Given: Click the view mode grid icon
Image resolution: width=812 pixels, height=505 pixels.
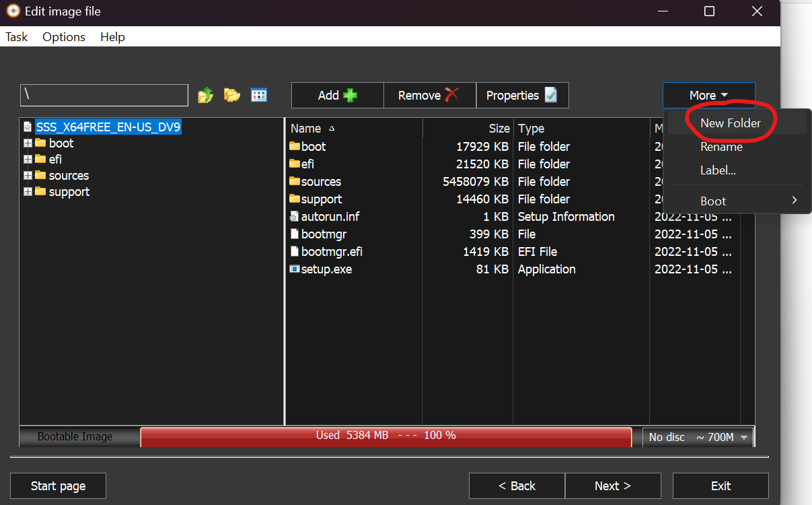Looking at the screenshot, I should (x=259, y=96).
